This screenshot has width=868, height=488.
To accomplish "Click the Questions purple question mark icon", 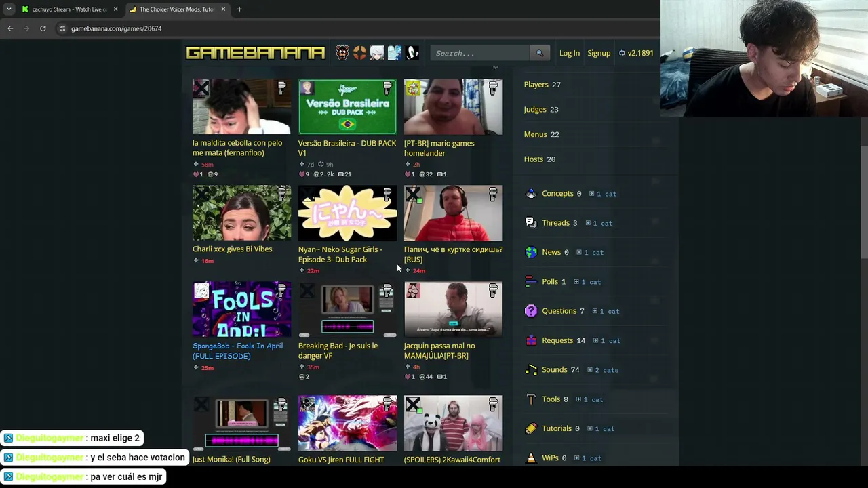I will pos(531,311).
